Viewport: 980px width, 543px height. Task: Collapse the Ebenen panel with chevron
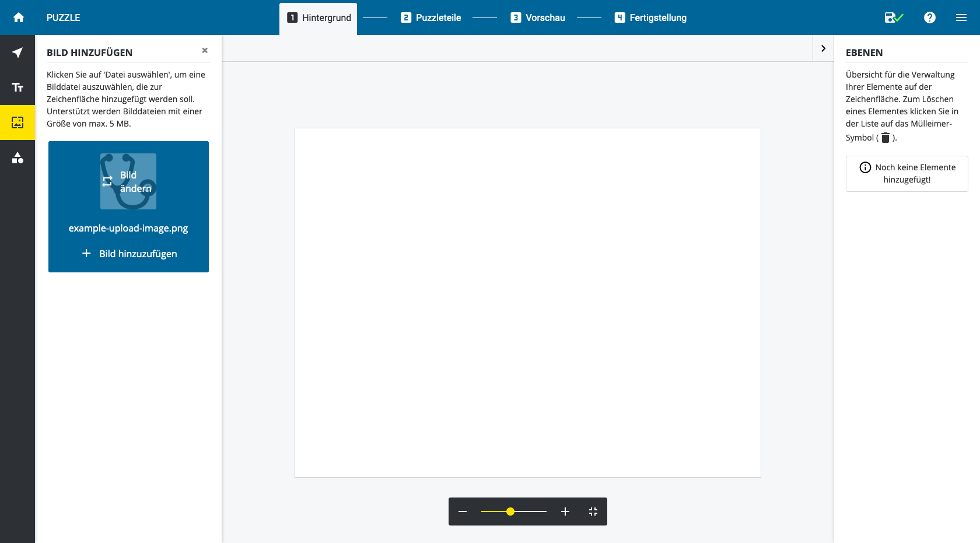tap(823, 48)
